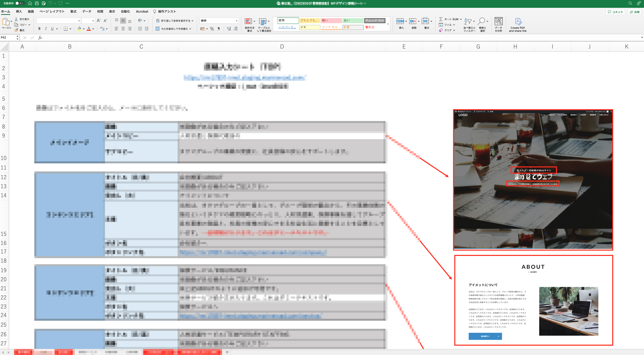
Task: Open the font color picker arrow
Action: point(93,29)
